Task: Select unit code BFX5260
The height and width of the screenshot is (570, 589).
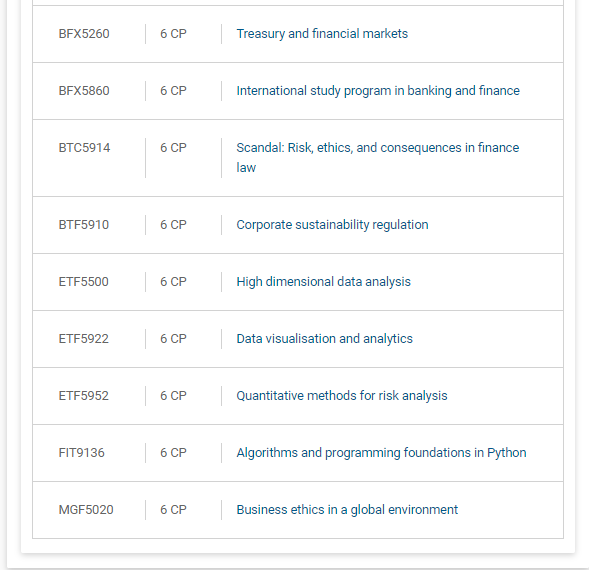Action: [84, 34]
